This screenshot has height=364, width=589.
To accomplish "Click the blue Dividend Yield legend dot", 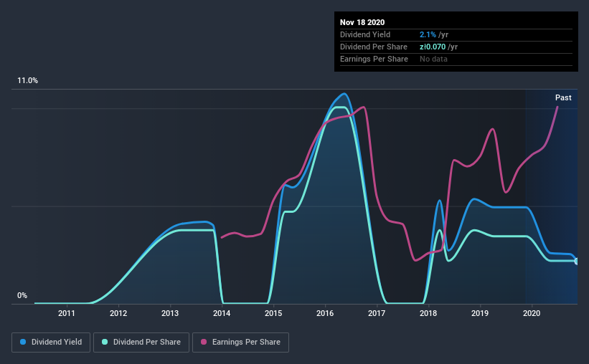I will [x=23, y=342].
